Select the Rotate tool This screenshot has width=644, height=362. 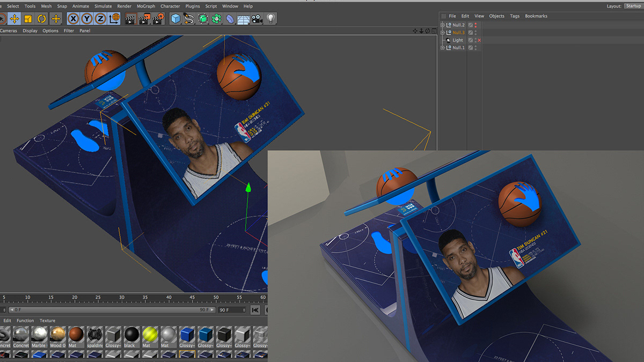point(42,19)
